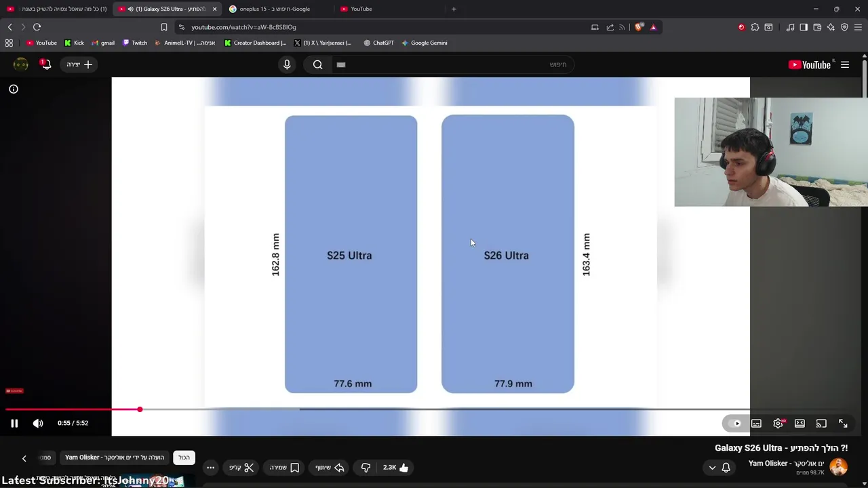Image resolution: width=868 pixels, height=488 pixels.
Task: Open the Creator Dashboard bookmark
Action: click(x=255, y=43)
